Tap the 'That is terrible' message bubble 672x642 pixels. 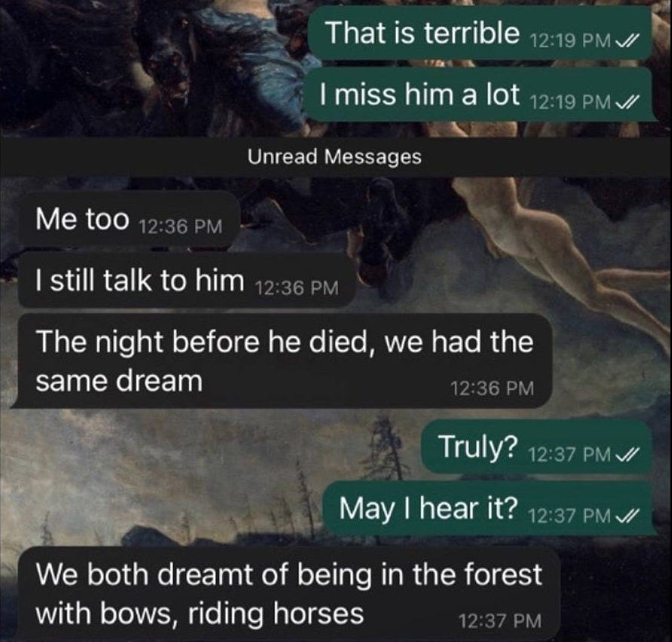[x=480, y=33]
